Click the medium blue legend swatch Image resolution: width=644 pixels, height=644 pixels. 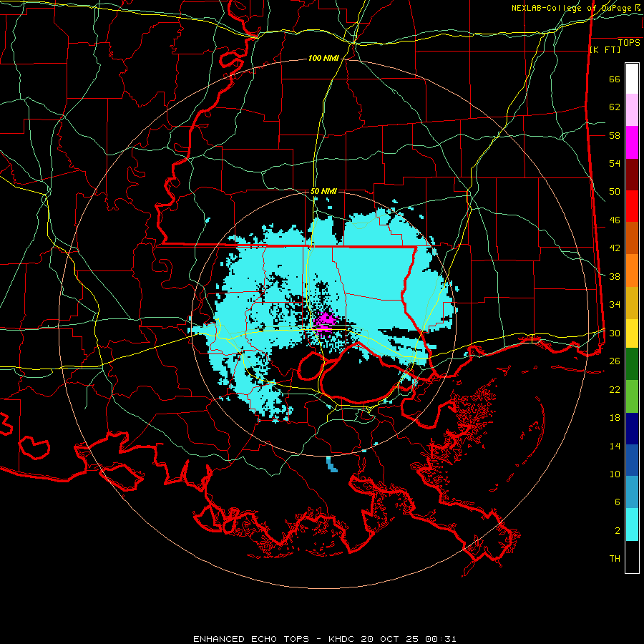(632, 460)
